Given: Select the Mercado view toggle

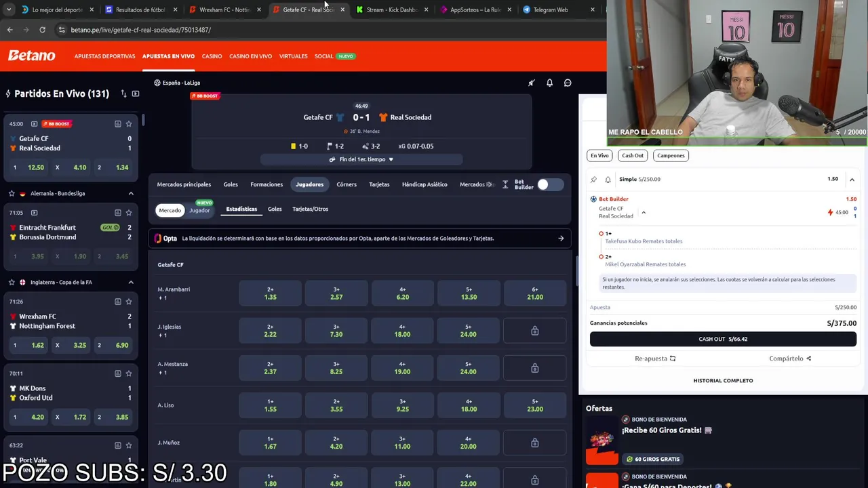Looking at the screenshot, I should click(x=170, y=210).
